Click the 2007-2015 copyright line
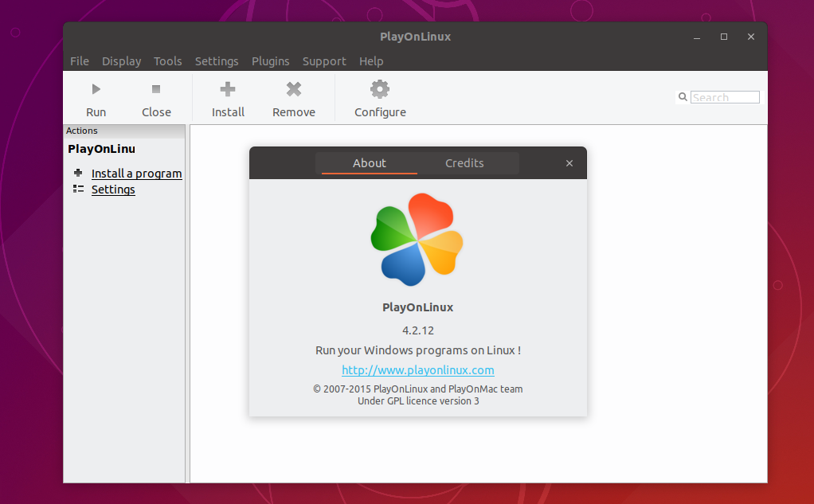Viewport: 814px width, 504px height. click(x=418, y=389)
